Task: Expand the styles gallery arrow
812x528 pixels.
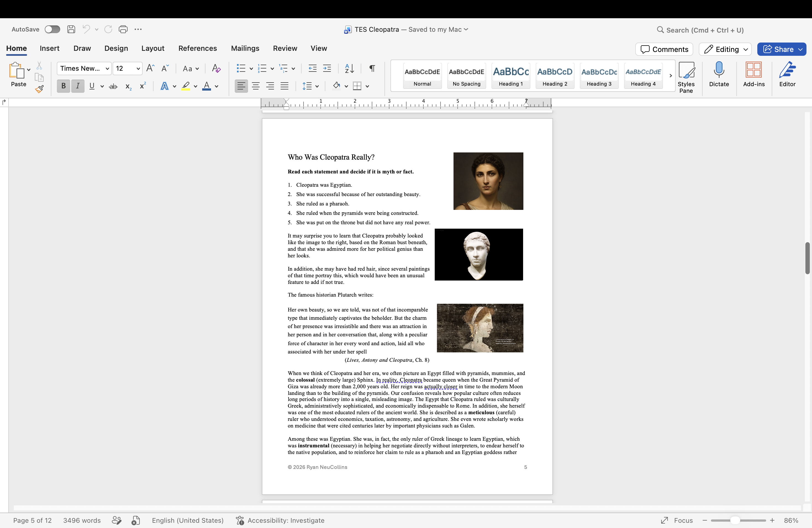Action: coord(670,76)
